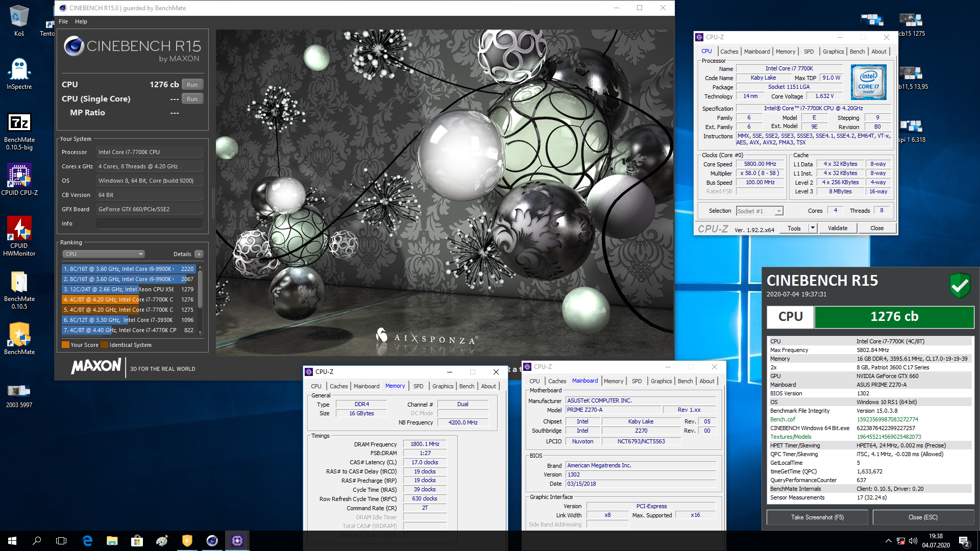Open the 'spi 1 6.318' desktop file icon

coord(912,131)
